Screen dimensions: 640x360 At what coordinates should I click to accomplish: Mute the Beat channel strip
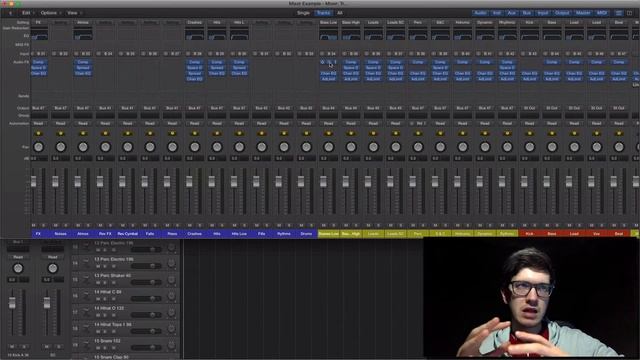pyautogui.click(x=614, y=225)
